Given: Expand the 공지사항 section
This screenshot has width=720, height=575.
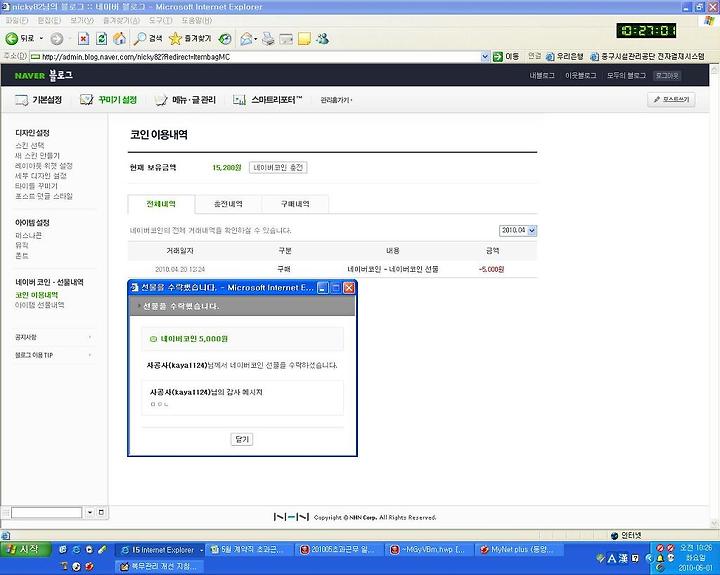Looking at the screenshot, I should coord(53,337).
